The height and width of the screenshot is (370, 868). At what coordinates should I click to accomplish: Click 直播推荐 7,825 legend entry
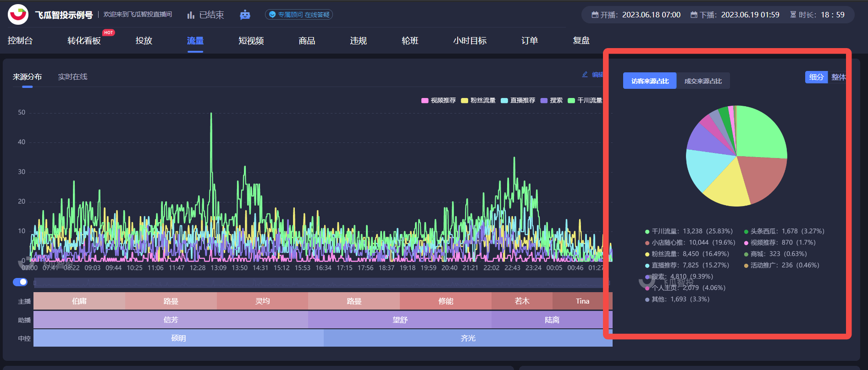click(687, 265)
